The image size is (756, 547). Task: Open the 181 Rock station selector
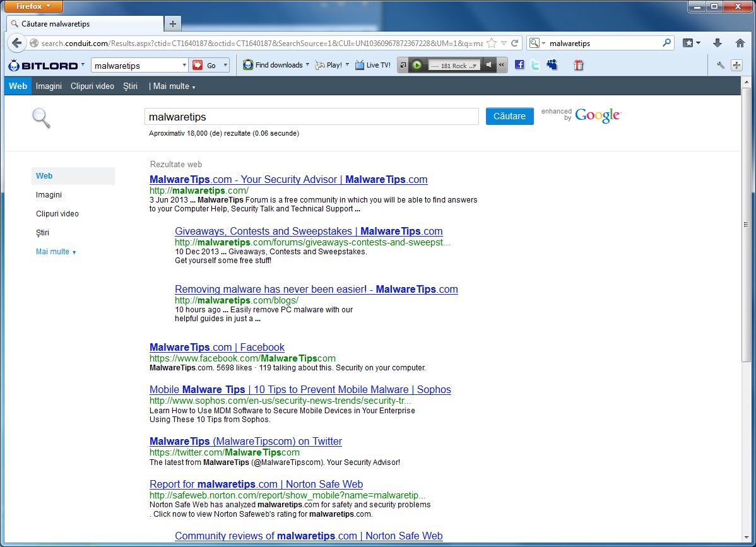click(x=454, y=66)
